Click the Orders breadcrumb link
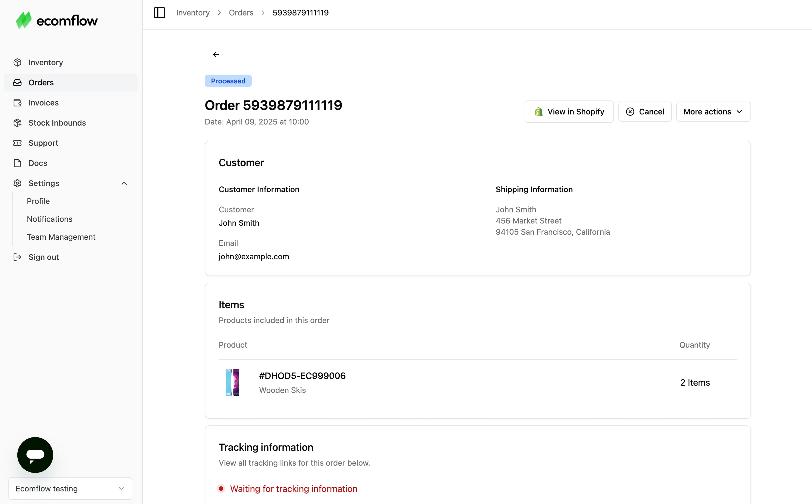812x504 pixels. coord(241,13)
